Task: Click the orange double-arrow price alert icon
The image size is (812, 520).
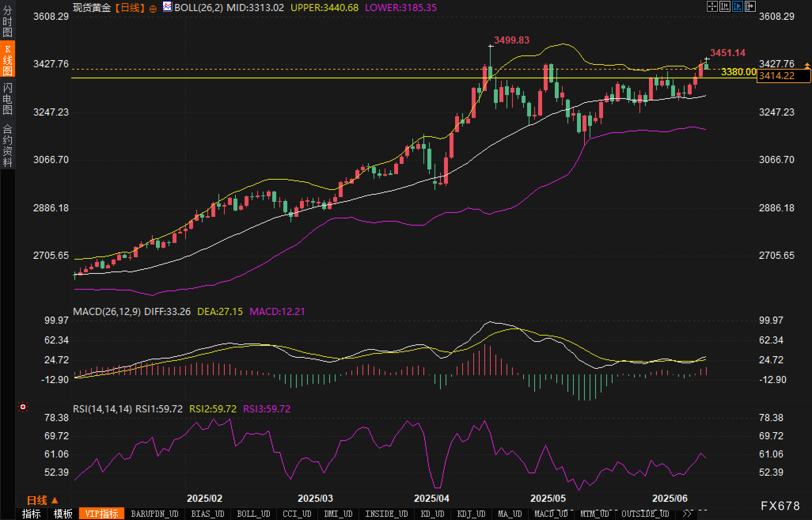Action: pyautogui.click(x=807, y=66)
